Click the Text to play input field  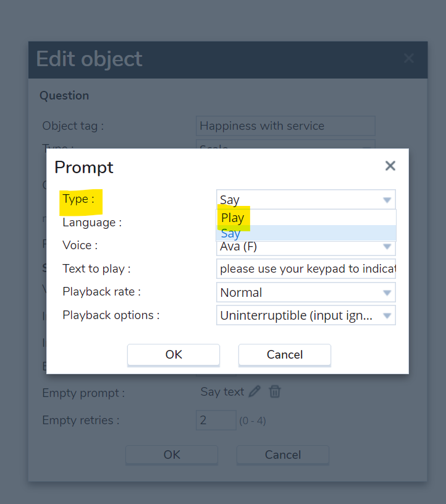click(306, 269)
